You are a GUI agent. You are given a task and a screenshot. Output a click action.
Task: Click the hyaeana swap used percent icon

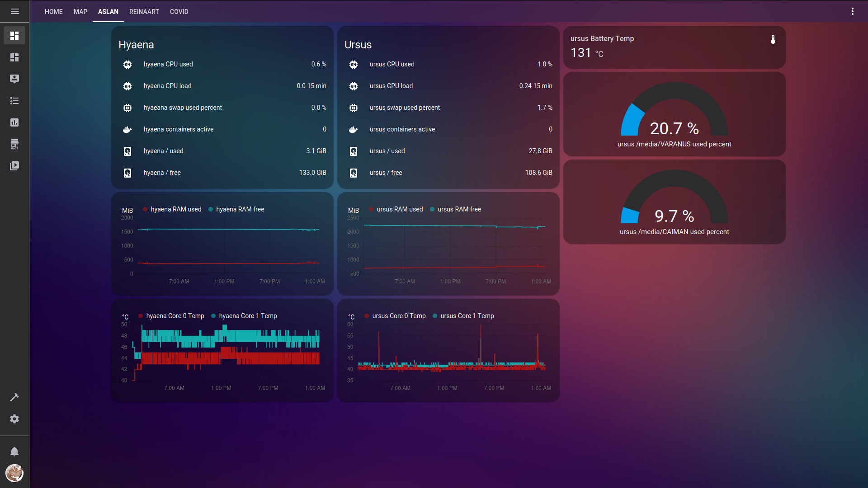[127, 108]
